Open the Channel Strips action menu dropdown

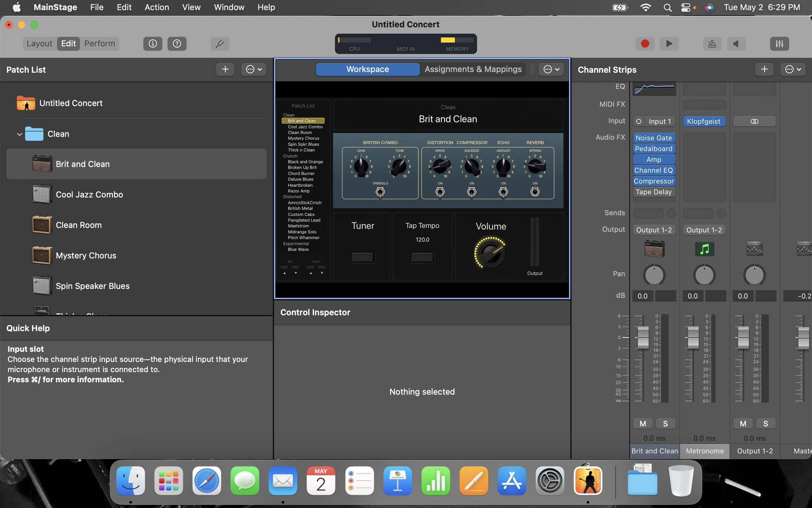point(793,70)
